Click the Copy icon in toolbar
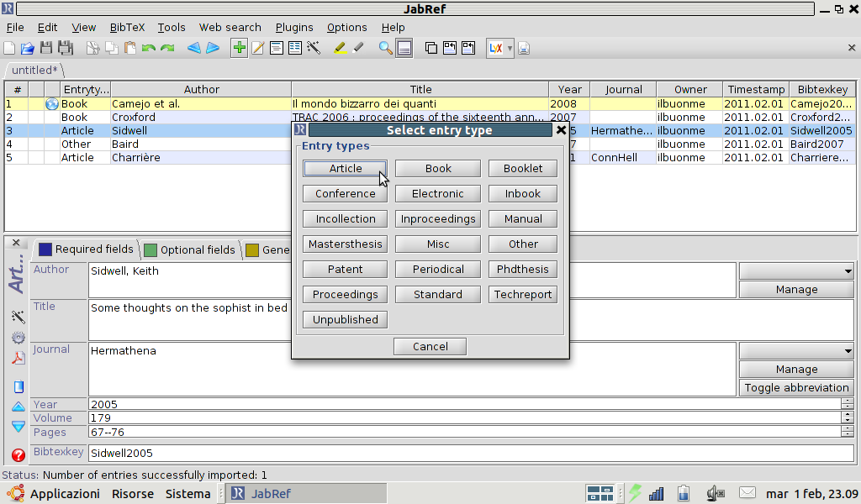Image resolution: width=861 pixels, height=504 pixels. [x=112, y=48]
